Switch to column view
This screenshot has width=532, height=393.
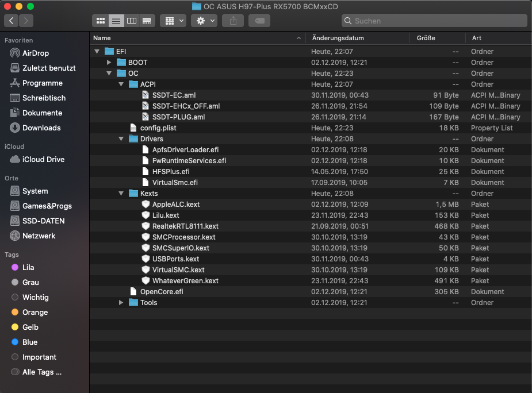tap(132, 21)
